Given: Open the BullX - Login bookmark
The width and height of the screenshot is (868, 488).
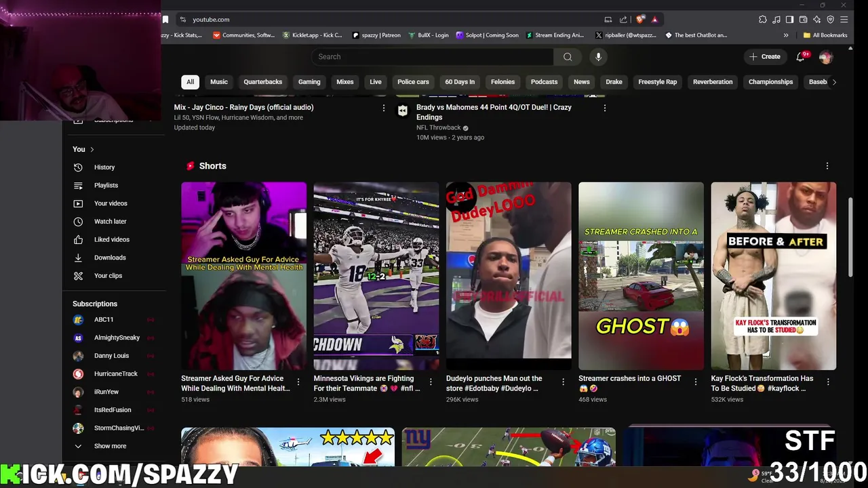Looking at the screenshot, I should [x=429, y=35].
